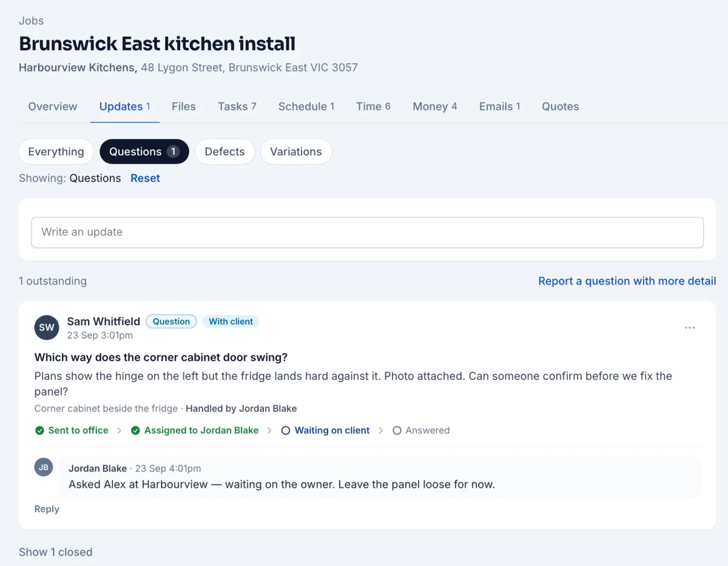
Task: Click the green check beside Assigned to Jordan Blake
Action: tap(136, 431)
